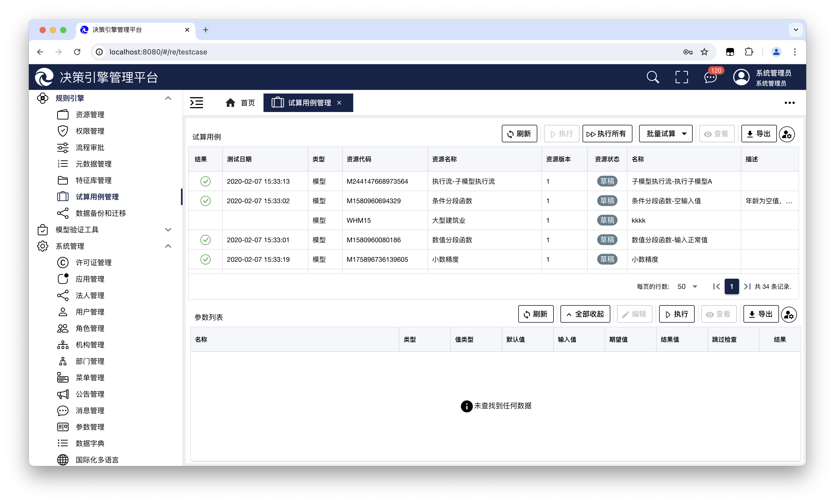This screenshot has height=504, width=835.
Task: Open 资源管理 in the sidebar menu
Action: (90, 115)
